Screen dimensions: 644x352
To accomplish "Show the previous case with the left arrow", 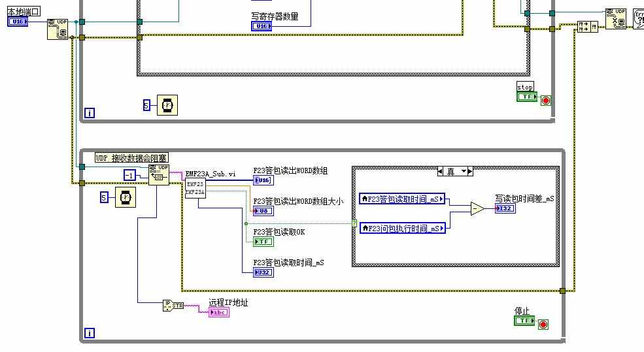I will 440,172.
